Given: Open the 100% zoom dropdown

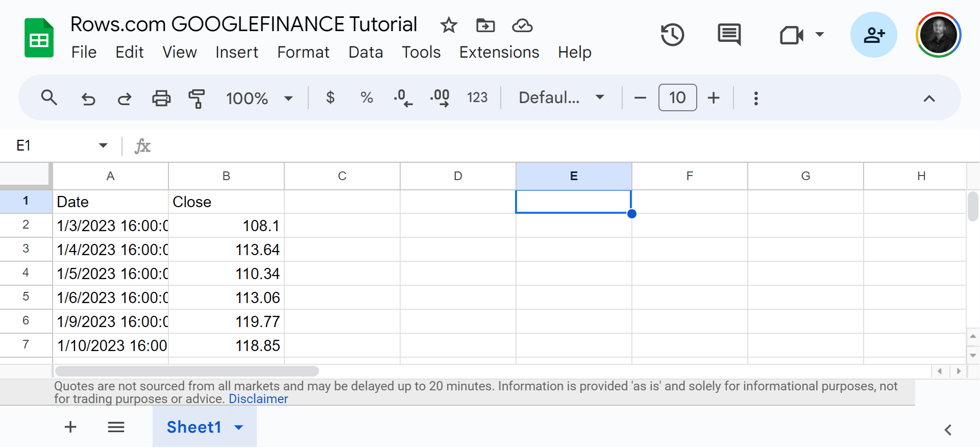Looking at the screenshot, I should click(259, 98).
